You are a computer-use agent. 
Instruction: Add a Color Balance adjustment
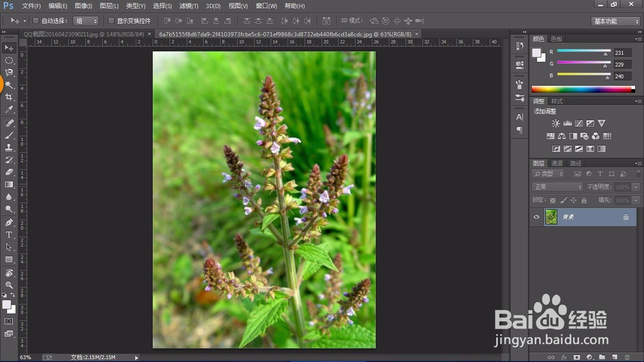pos(562,136)
